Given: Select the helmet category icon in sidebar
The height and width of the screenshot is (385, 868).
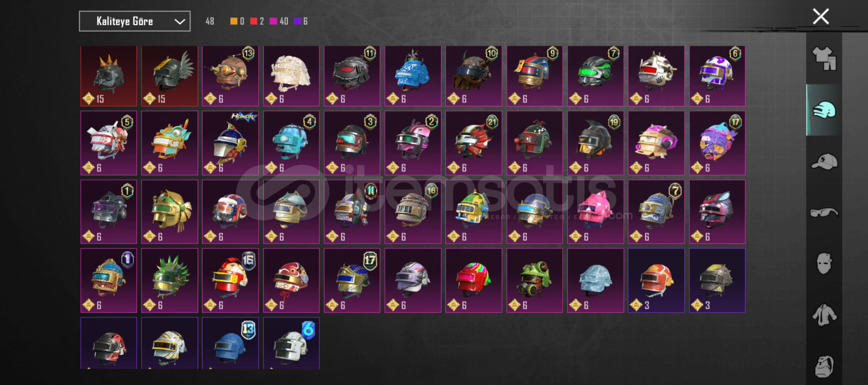Looking at the screenshot, I should click(x=824, y=110).
